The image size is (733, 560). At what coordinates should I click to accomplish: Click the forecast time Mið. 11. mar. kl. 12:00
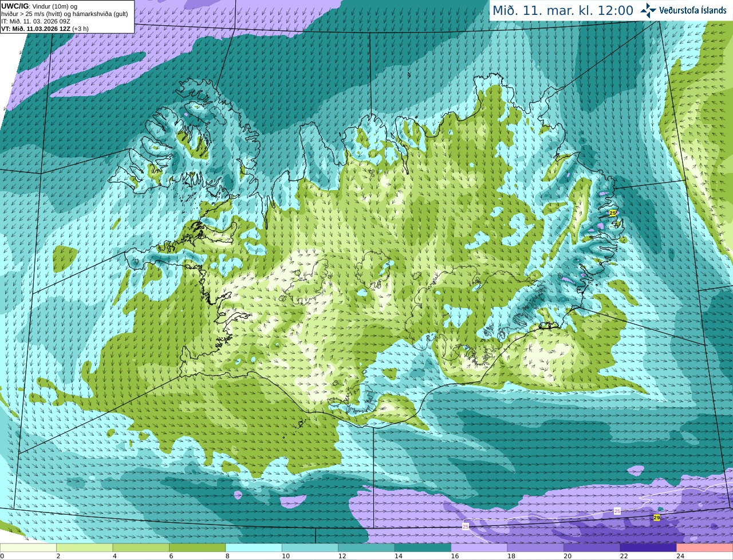(563, 10)
